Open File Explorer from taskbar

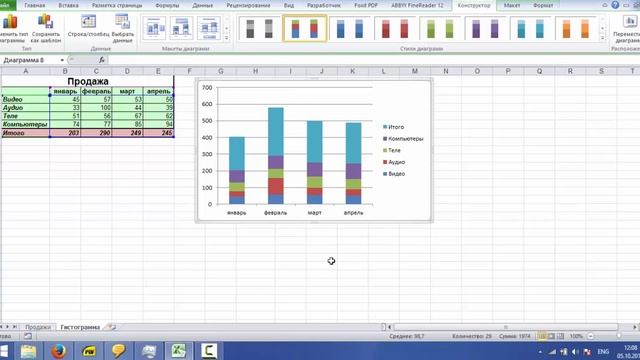point(29,351)
